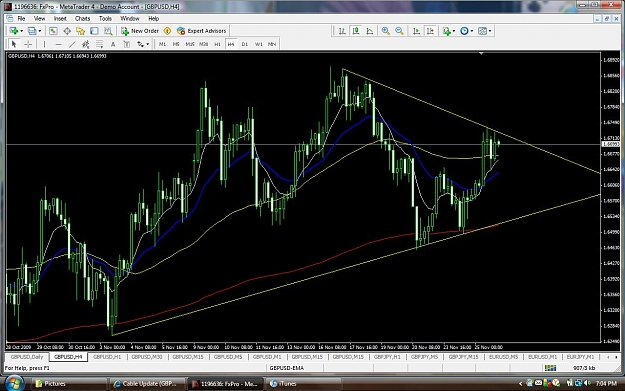Zoom in the chart with magnifier plus
Viewport: 625px width, 391px height.
(385, 31)
